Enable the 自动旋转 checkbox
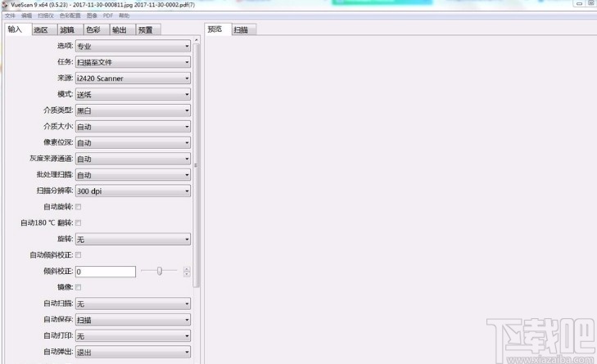This screenshot has width=597, height=364. (78, 207)
